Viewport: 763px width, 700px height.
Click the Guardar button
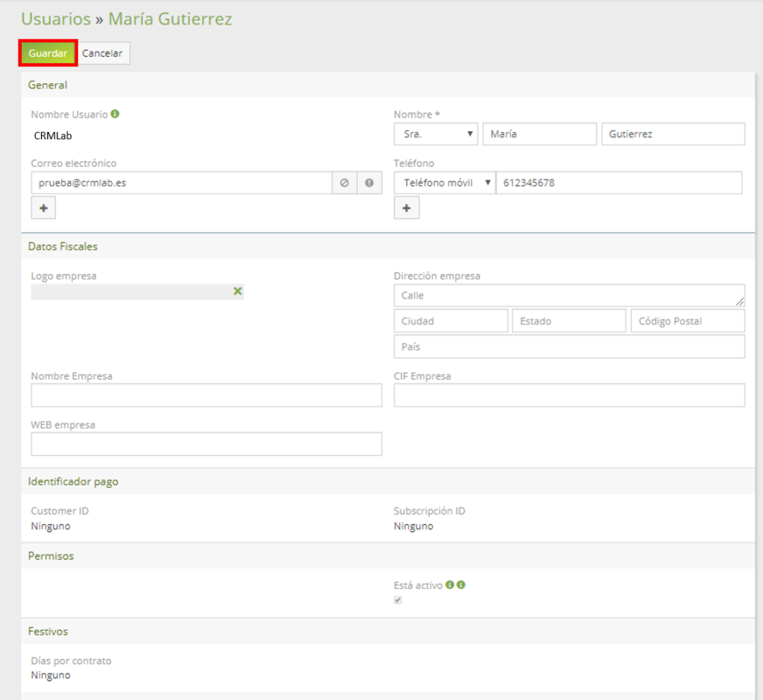click(48, 53)
